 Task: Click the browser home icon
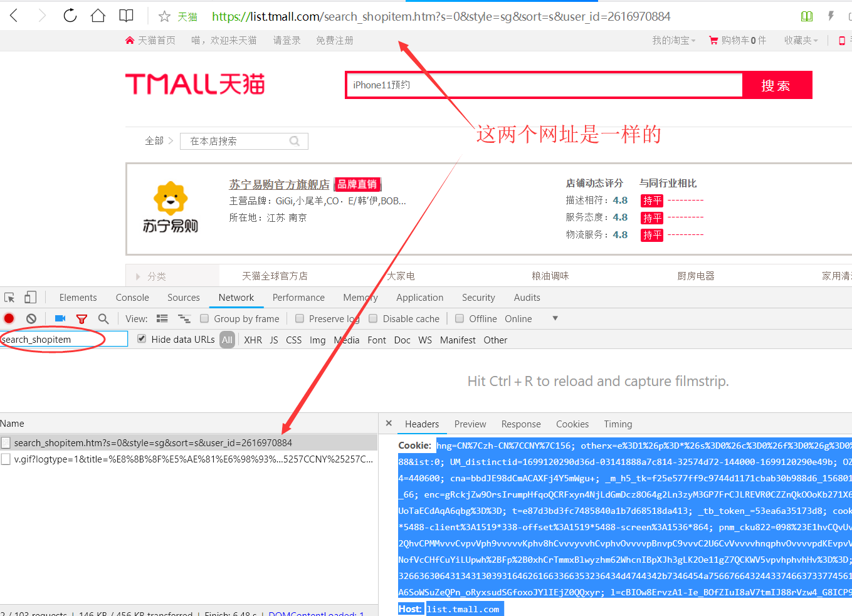(x=98, y=16)
